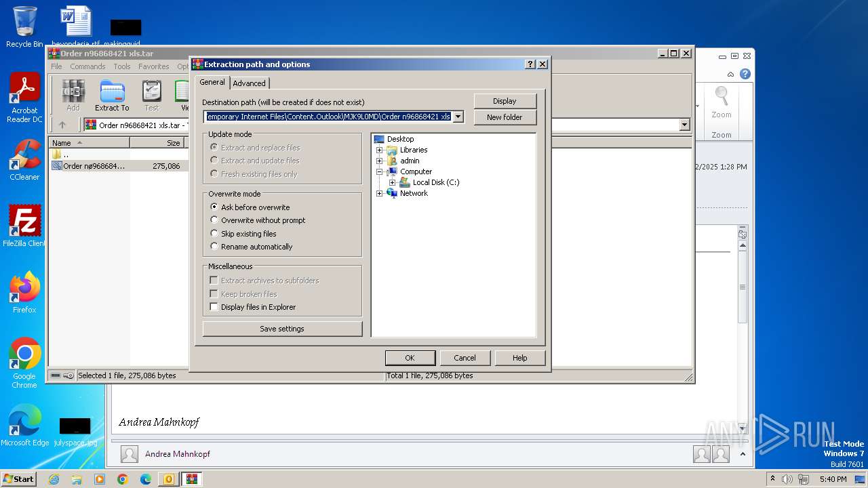Click the Outlook message scrollbar down arrow
868x488 pixels.
[x=743, y=428]
